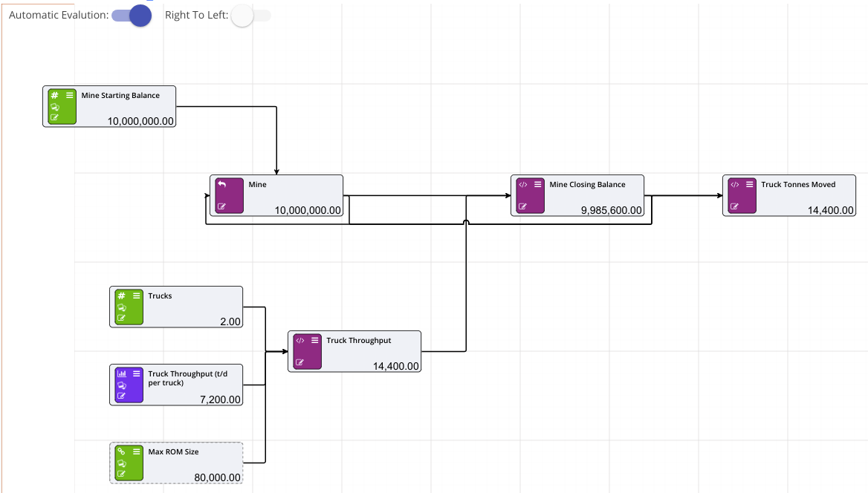Click the Trucks value 2.00
Screen dimensions: 868x493
(x=230, y=321)
